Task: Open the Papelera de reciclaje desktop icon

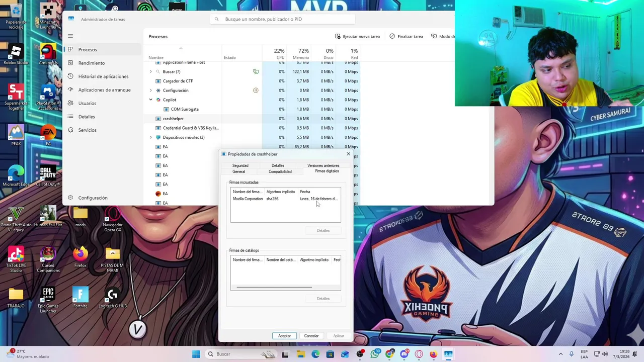Action: 16,15
